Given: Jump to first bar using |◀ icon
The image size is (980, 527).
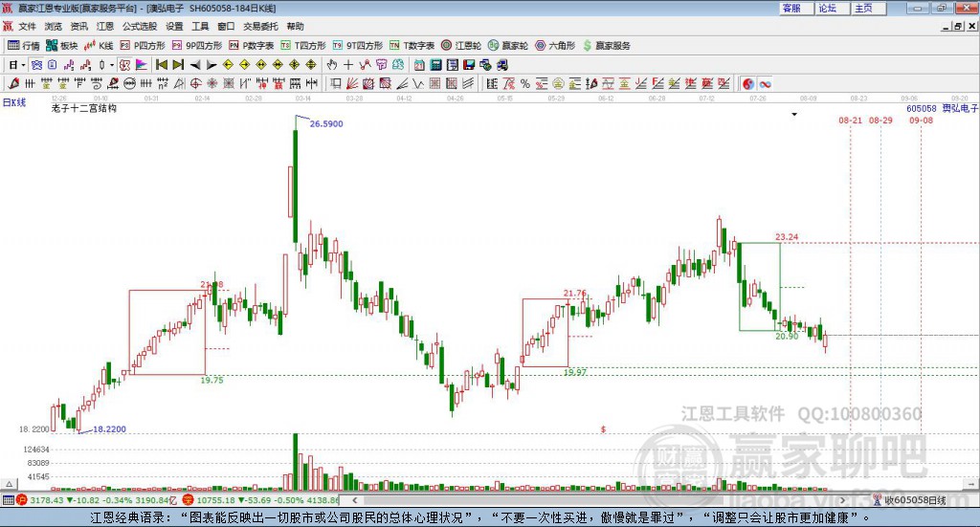Looking at the screenshot, I should click(x=161, y=65).
